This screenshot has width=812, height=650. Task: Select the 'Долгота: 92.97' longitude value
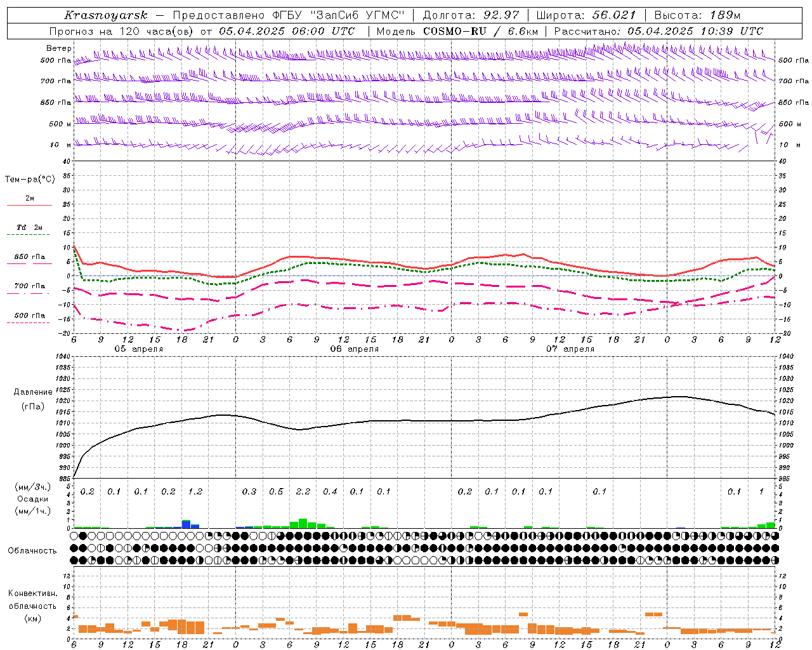click(x=470, y=15)
